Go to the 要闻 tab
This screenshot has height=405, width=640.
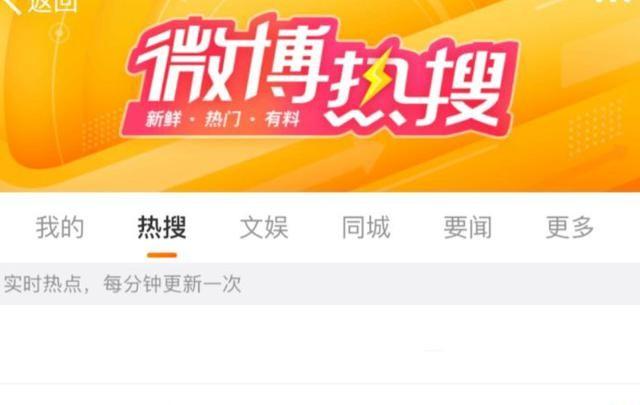(x=468, y=227)
